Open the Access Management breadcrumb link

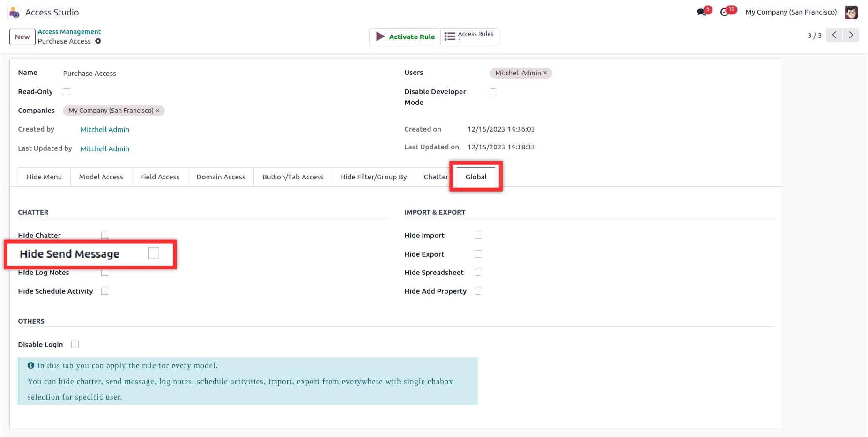click(x=69, y=32)
